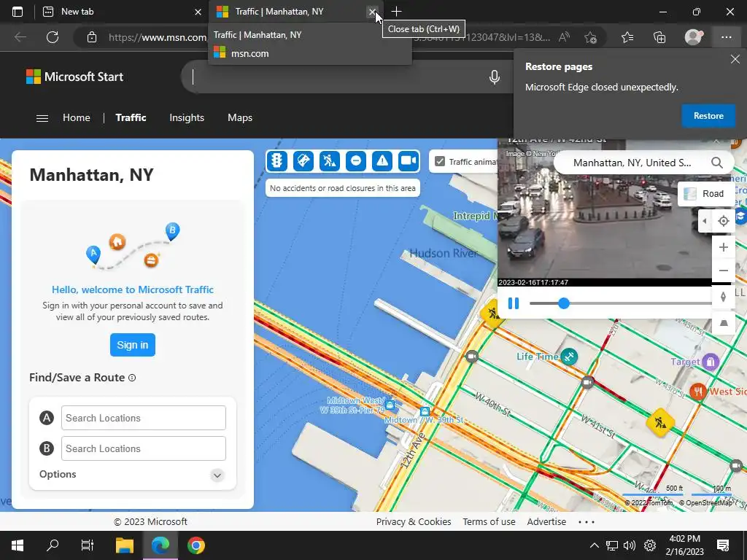Select the West Side restaurant marker

698,392
